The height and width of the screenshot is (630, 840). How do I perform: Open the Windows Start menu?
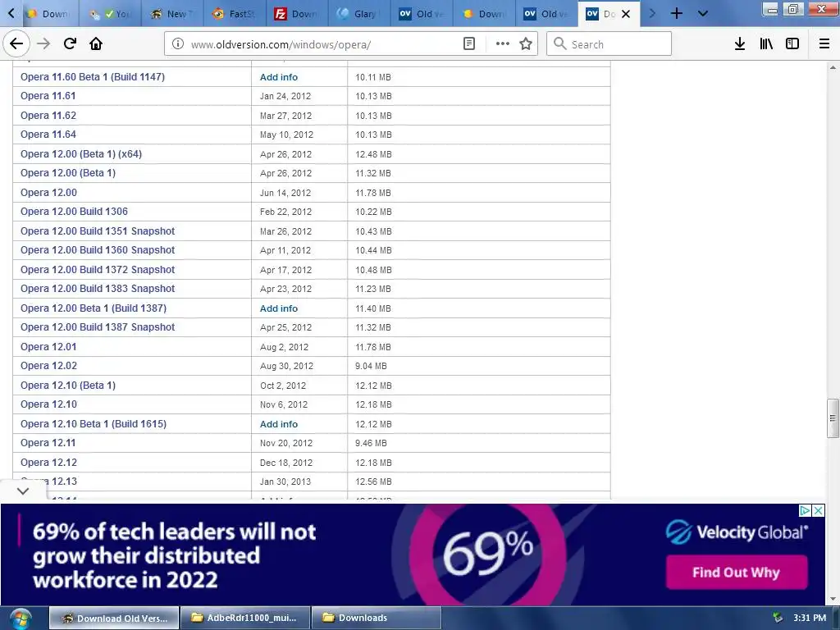tap(21, 619)
